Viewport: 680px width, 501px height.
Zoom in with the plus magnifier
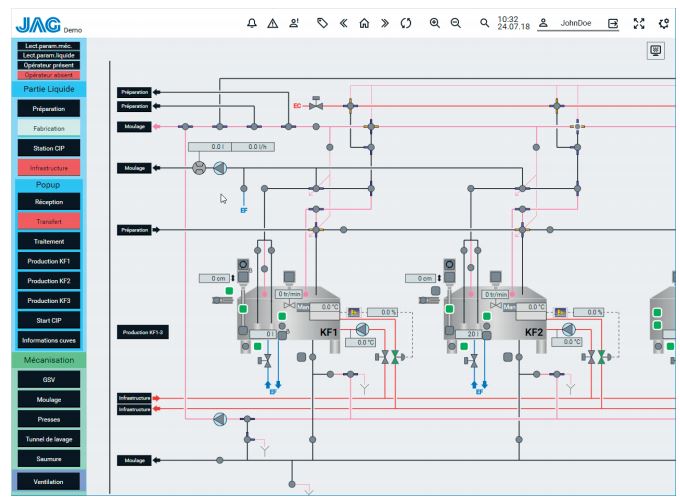click(x=437, y=20)
